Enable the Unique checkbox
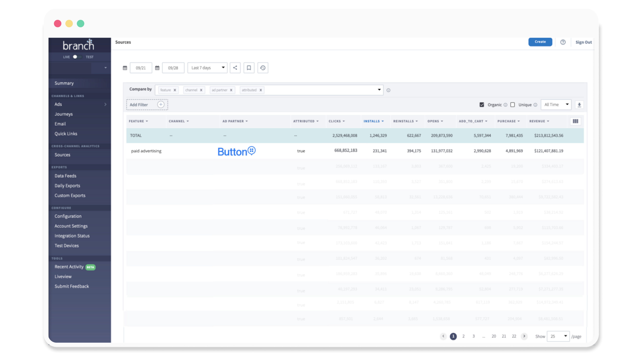 tap(513, 105)
